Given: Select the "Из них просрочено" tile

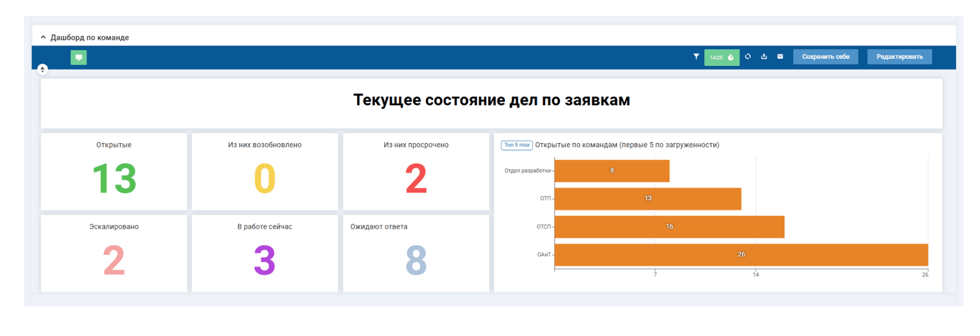Looking at the screenshot, I should 416,172.
